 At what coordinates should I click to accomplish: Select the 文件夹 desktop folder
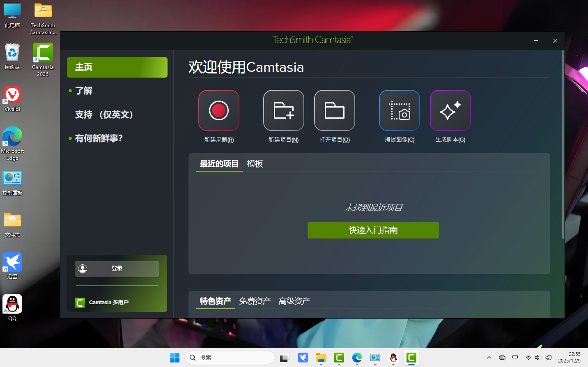pyautogui.click(x=12, y=225)
